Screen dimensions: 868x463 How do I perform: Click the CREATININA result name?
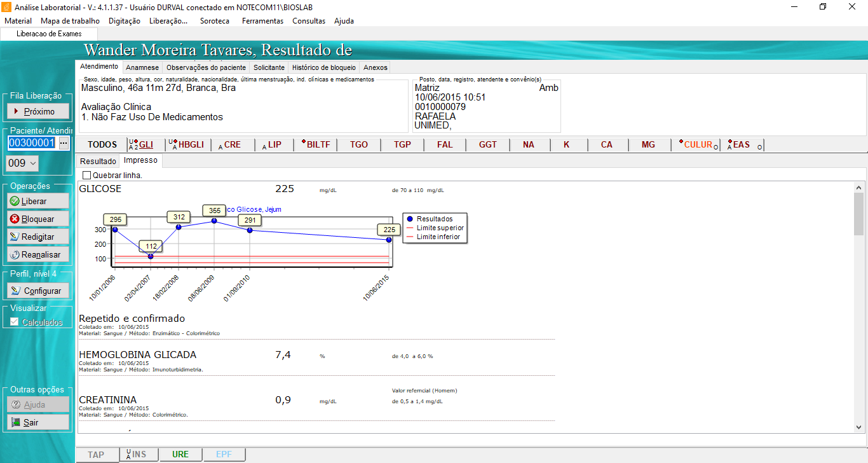pos(107,400)
